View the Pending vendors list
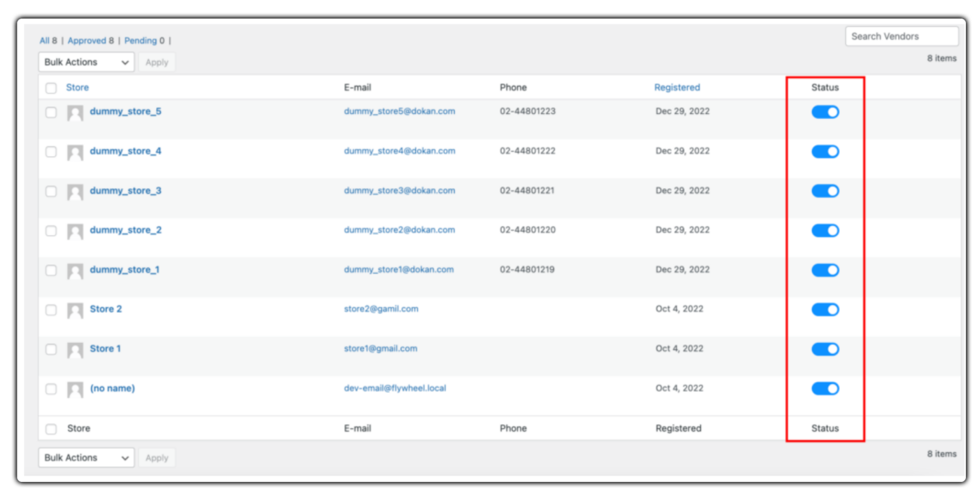Image resolution: width=980 pixels, height=496 pixels. coord(140,40)
